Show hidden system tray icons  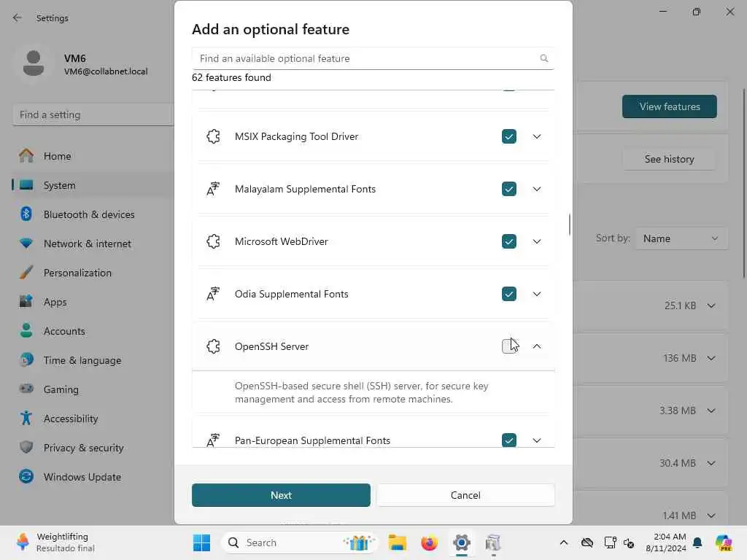pos(564,542)
